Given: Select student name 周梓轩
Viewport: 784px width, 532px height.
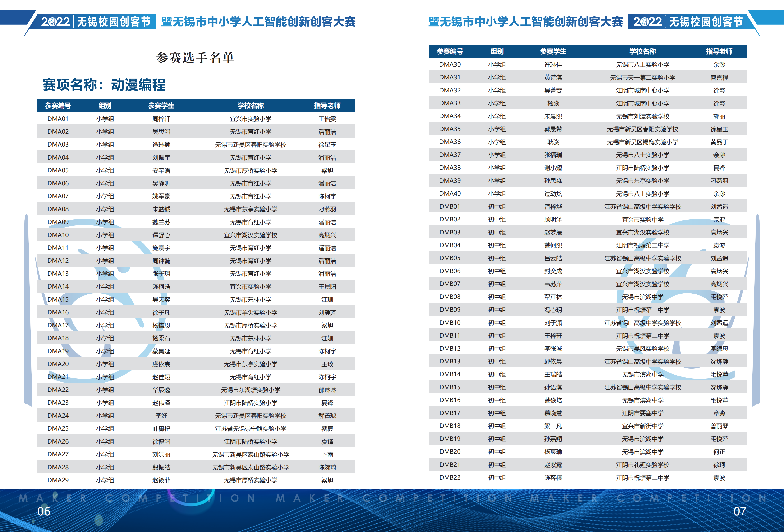Looking at the screenshot, I should coord(161,119).
